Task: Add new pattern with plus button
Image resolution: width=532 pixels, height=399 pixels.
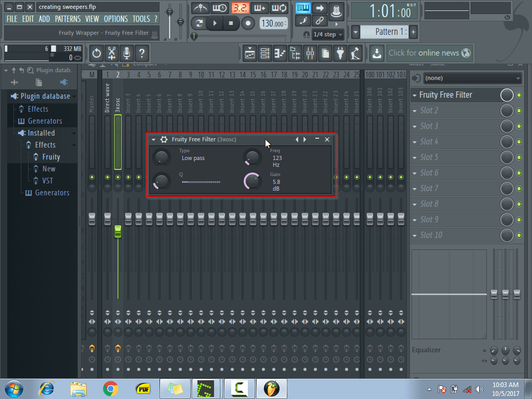Action: [413, 32]
